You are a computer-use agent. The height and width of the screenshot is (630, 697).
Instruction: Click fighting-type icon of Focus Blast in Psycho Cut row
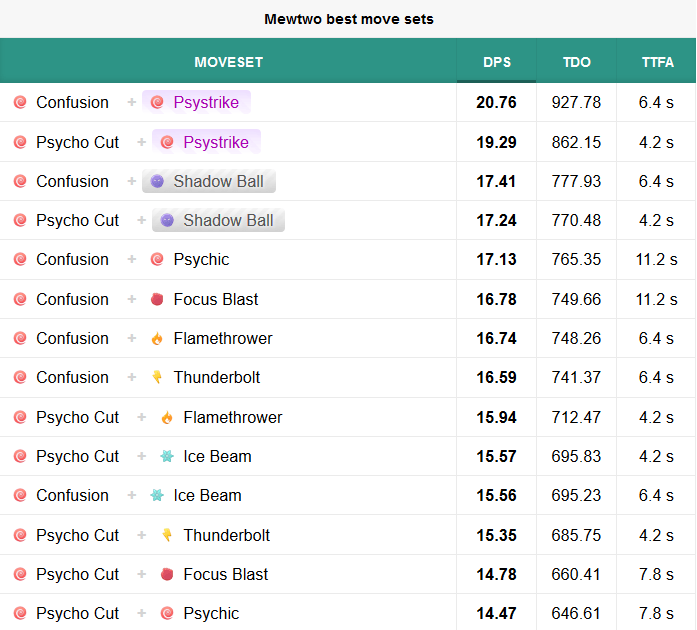167,574
